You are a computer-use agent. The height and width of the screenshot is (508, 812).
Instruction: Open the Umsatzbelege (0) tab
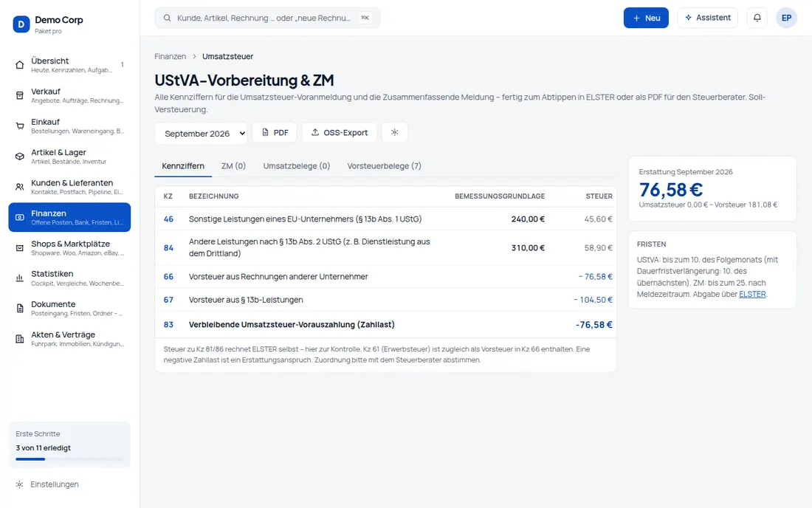click(296, 166)
